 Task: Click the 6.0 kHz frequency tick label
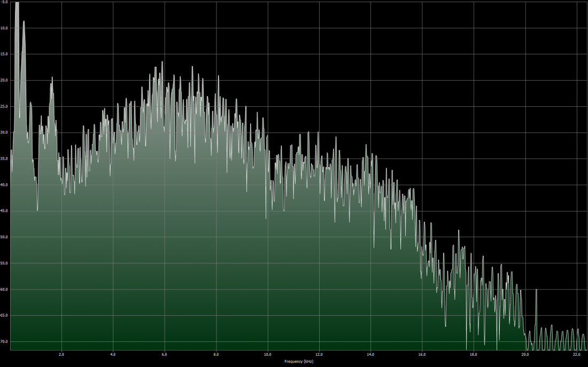(164, 354)
